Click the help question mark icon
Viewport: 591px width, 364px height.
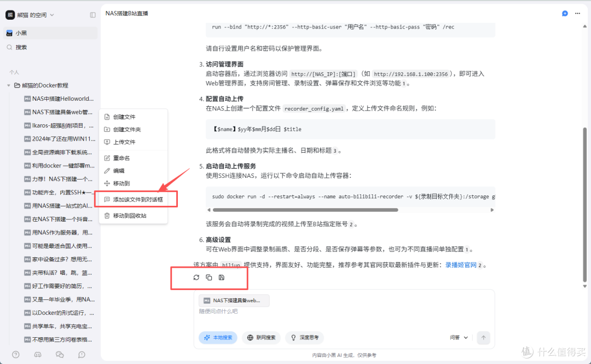(16, 355)
